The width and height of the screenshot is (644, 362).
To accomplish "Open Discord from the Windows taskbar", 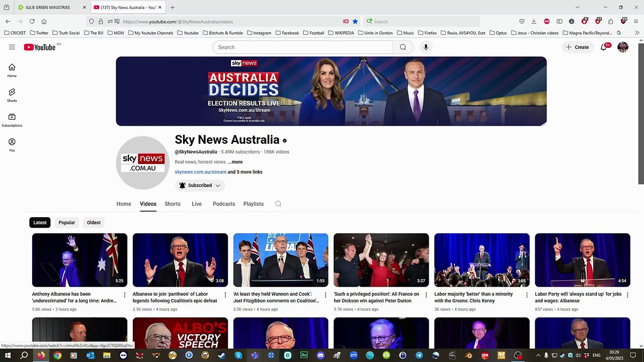I will coord(320,355).
